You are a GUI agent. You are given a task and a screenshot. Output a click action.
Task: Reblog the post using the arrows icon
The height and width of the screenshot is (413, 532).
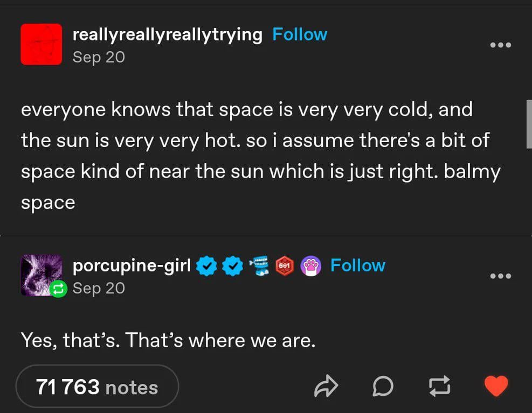pos(440,387)
